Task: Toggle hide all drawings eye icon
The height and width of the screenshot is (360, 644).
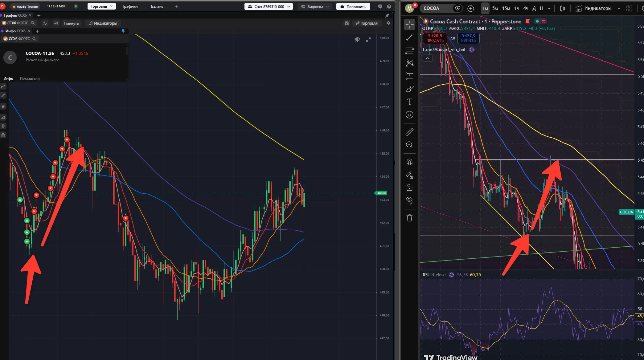Action: tap(409, 200)
